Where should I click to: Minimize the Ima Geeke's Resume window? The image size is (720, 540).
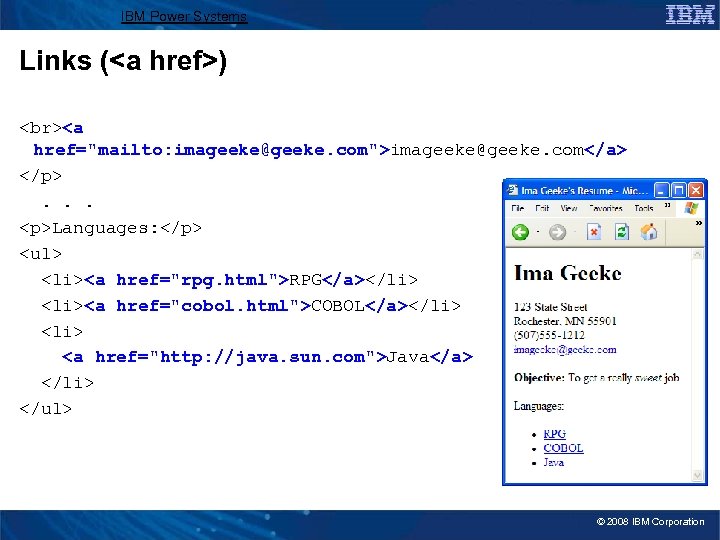(x=661, y=190)
